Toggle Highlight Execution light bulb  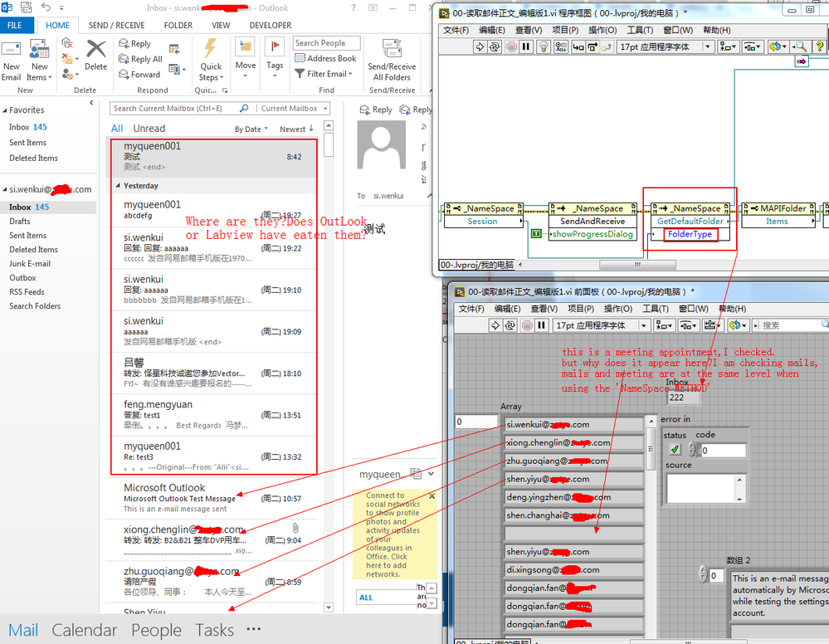tap(543, 47)
